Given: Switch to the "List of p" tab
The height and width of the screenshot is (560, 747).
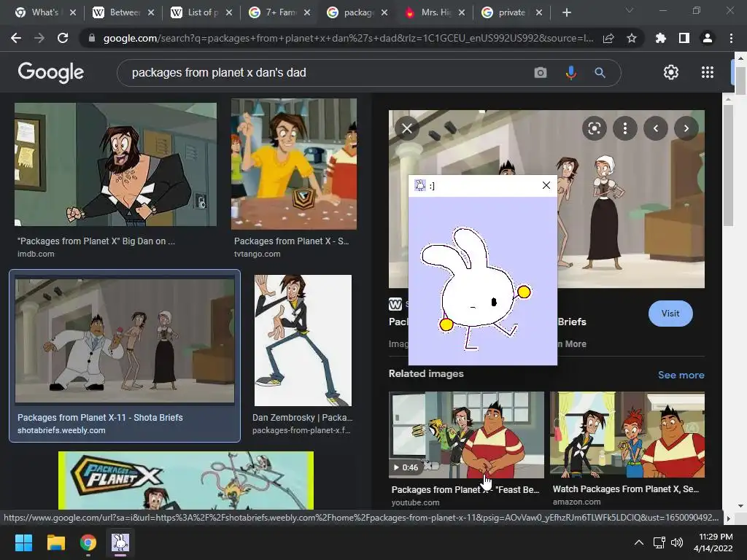Looking at the screenshot, I should click(x=201, y=12).
